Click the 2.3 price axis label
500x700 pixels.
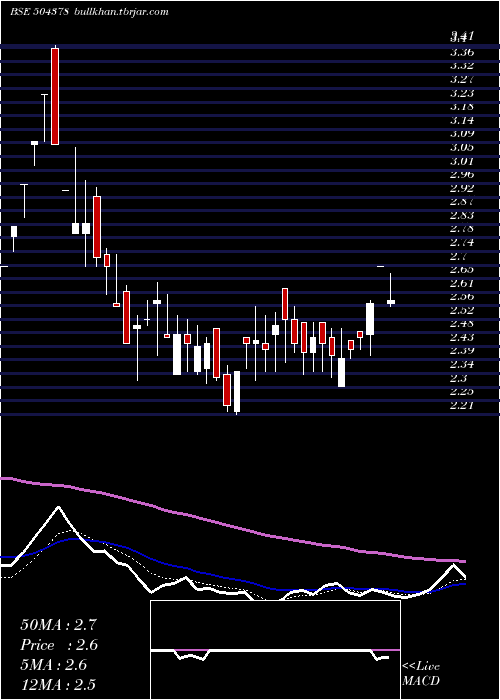(x=459, y=378)
